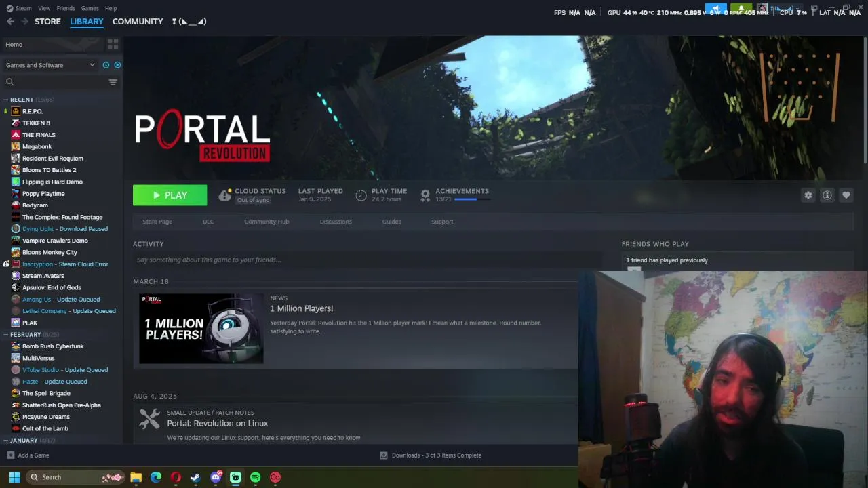
Task: Open Microsoft Edge from the taskbar
Action: click(156, 477)
